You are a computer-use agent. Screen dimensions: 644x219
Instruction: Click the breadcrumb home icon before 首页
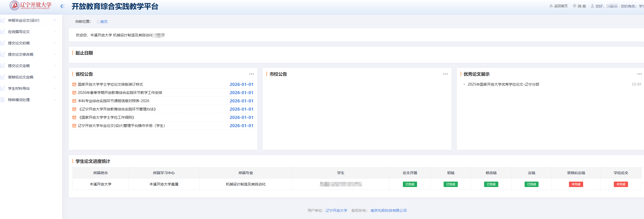(98, 22)
